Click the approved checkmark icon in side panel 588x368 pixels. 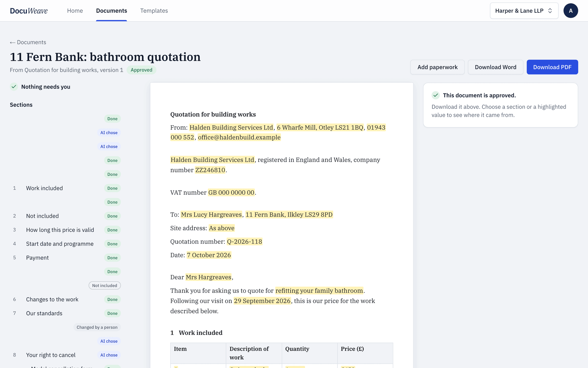[436, 95]
